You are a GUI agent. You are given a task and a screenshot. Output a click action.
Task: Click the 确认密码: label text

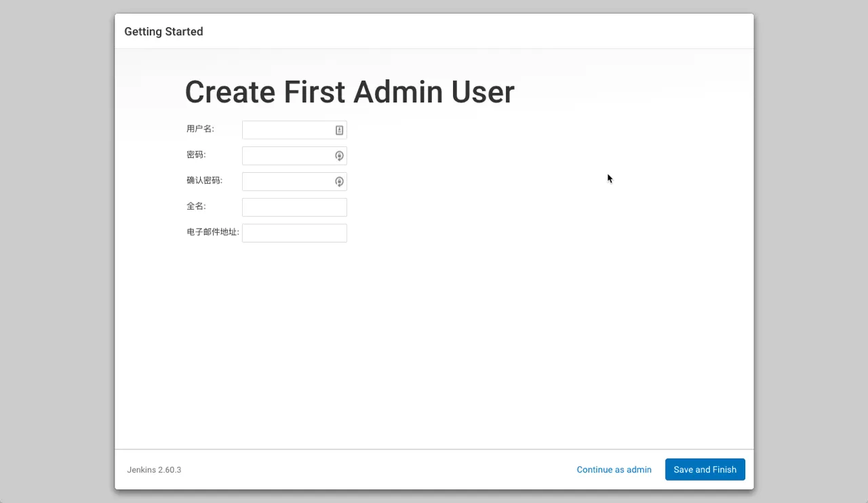[204, 180]
